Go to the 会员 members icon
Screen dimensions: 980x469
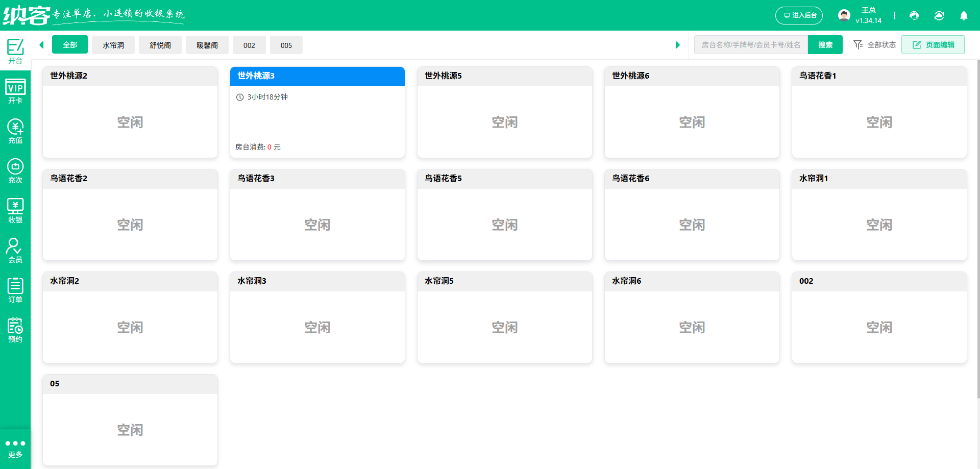[15, 251]
